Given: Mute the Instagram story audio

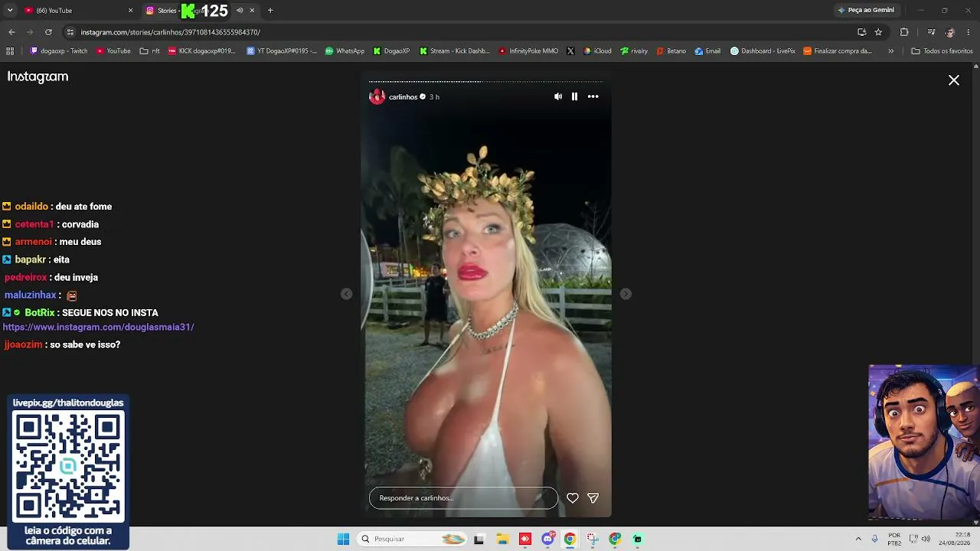Looking at the screenshot, I should 558,96.
